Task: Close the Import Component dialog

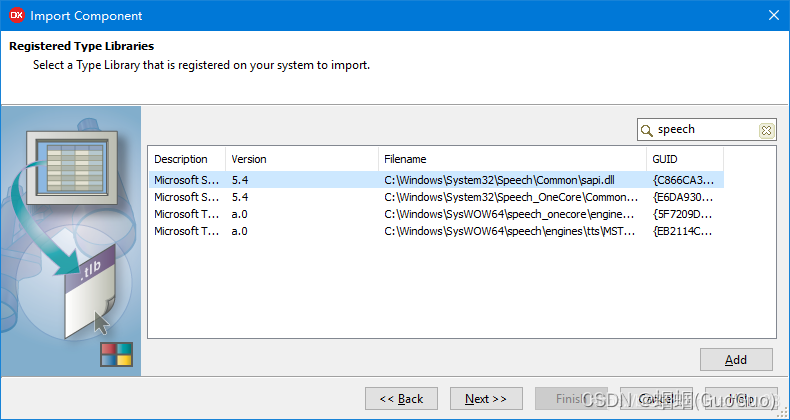Action: click(x=774, y=16)
